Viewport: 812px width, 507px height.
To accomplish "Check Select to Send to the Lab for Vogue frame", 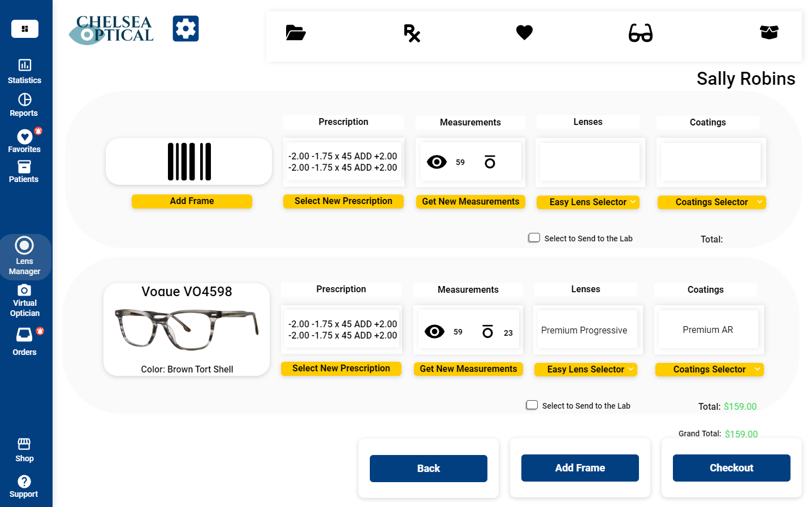I will 532,405.
